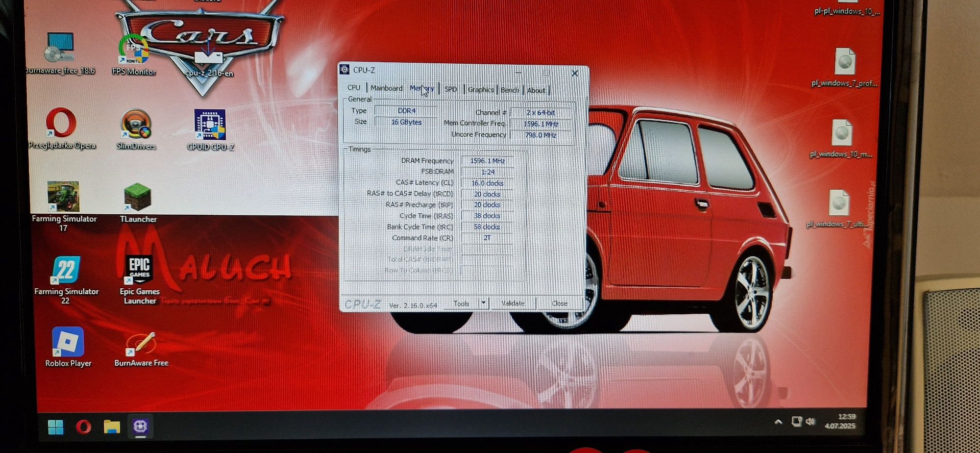Click the CPU-Z taskbar icon

[141, 426]
